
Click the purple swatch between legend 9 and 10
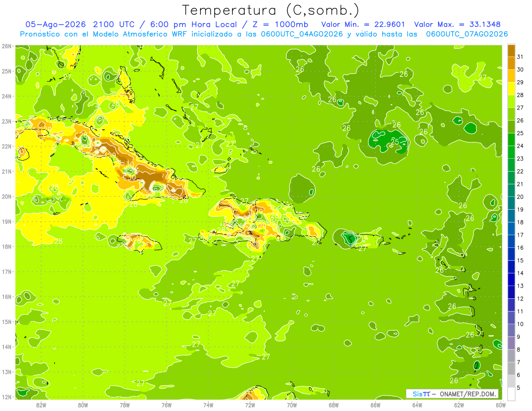512,330
